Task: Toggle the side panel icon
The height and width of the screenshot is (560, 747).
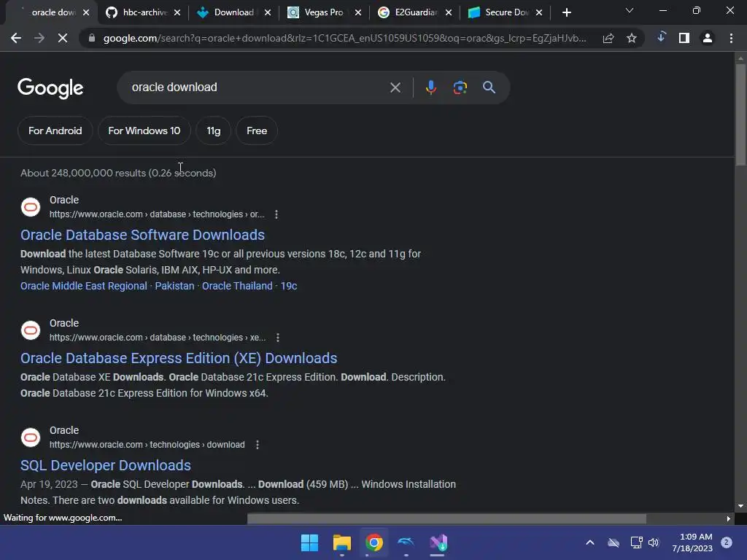Action: coord(684,38)
